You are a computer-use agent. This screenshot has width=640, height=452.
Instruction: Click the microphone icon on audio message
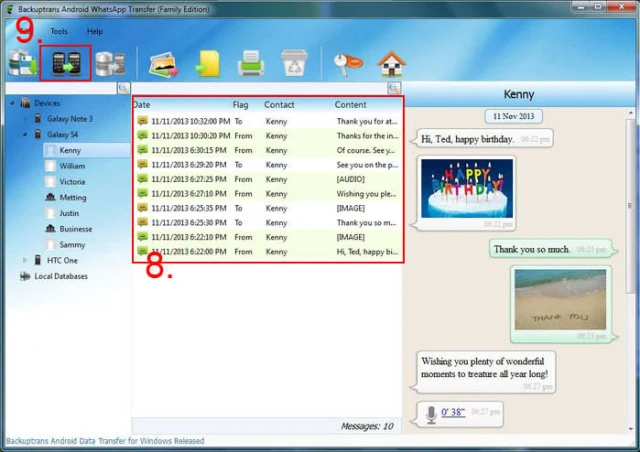(x=431, y=414)
